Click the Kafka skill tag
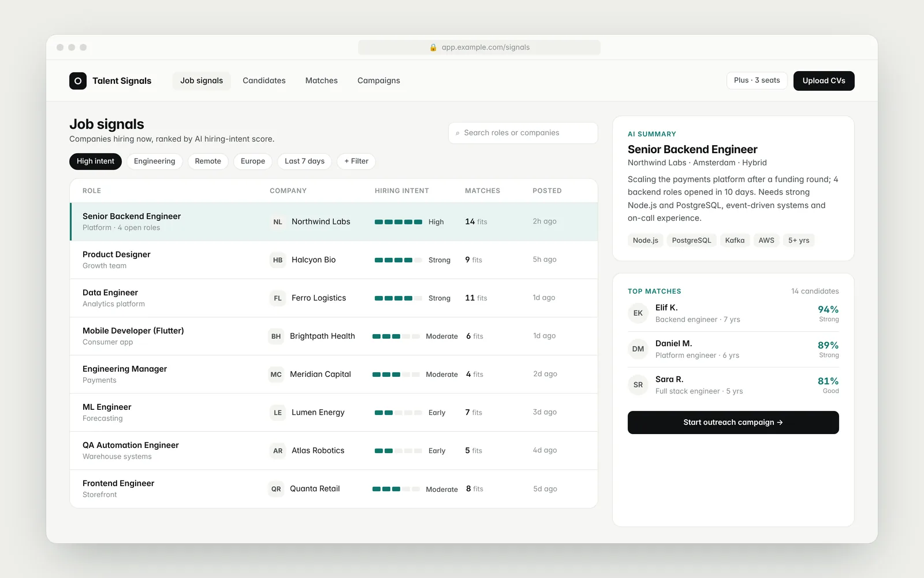The height and width of the screenshot is (578, 924). [x=735, y=240]
